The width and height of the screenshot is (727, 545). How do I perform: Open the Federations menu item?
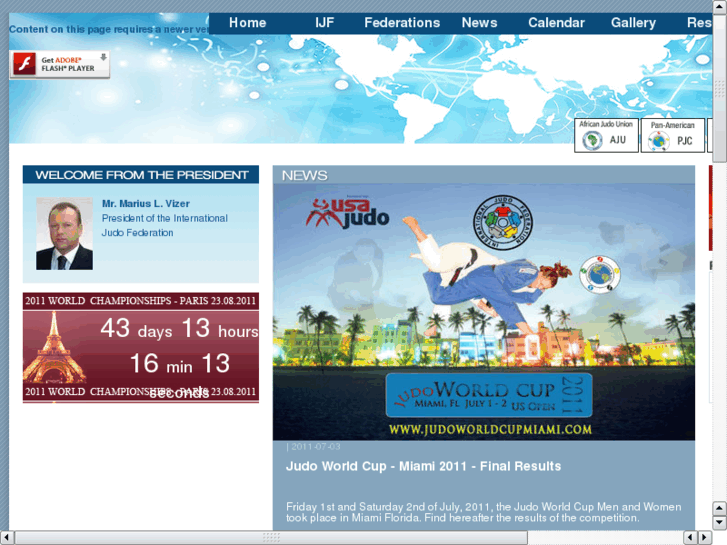[402, 23]
